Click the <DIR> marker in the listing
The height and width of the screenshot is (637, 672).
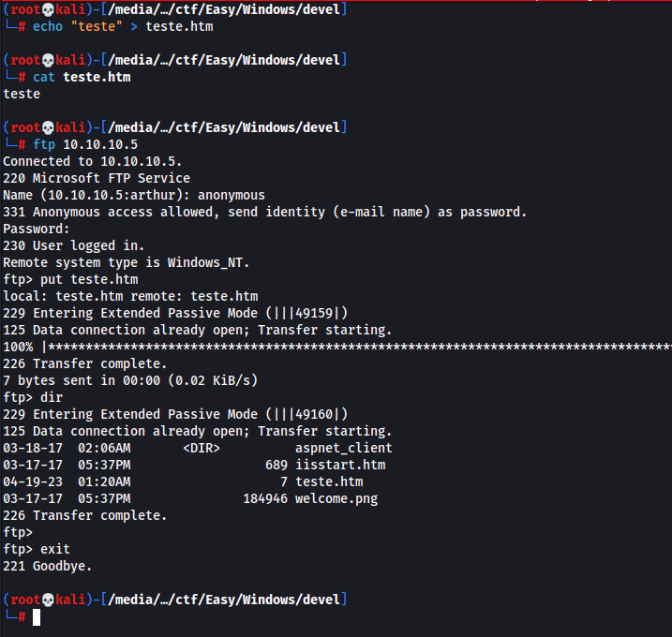(x=202, y=449)
